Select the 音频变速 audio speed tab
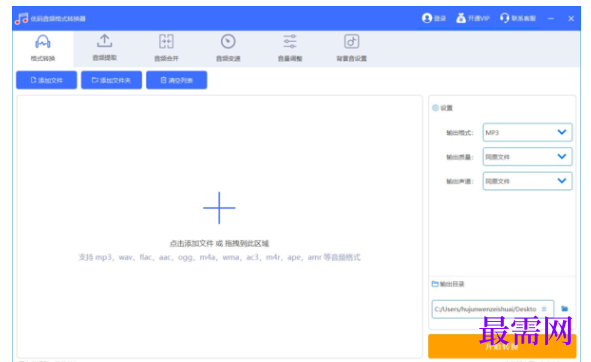This screenshot has width=591, height=362. 228,48
